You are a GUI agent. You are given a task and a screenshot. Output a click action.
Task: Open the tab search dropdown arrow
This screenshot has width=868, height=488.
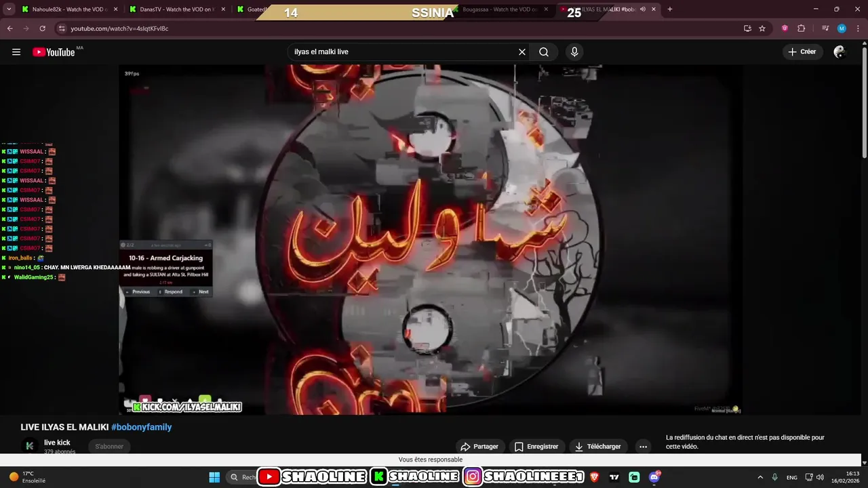pos(9,9)
